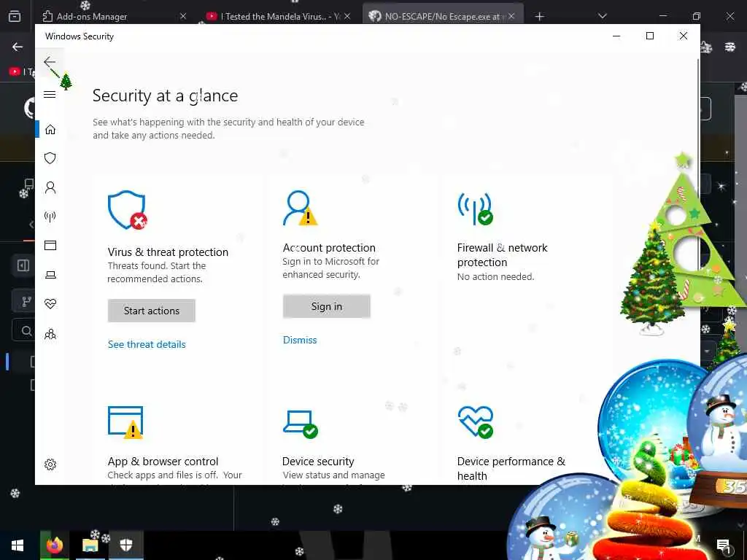Open See threat details link
This screenshot has height=560, width=747.
point(147,344)
